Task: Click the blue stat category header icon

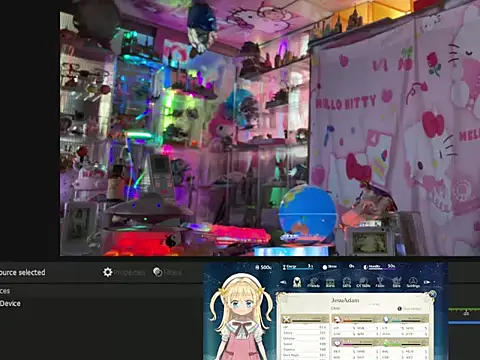Action: tap(386, 319)
